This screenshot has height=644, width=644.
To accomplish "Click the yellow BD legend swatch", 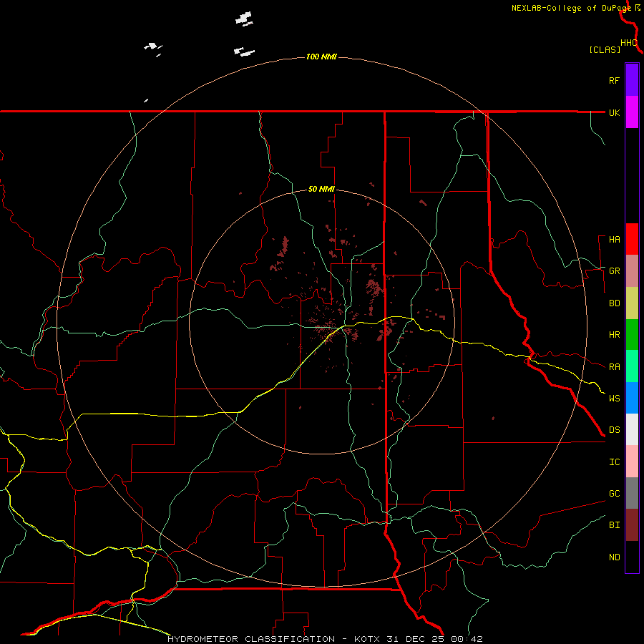I will (x=632, y=303).
